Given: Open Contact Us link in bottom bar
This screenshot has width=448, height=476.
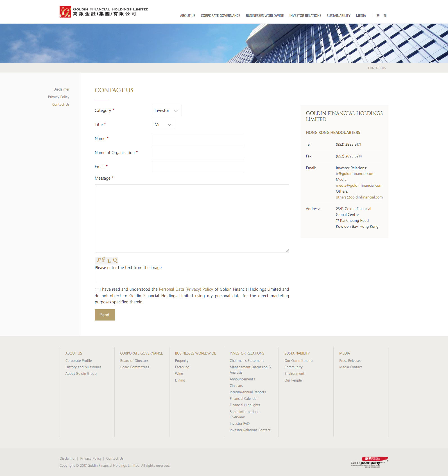Looking at the screenshot, I should tap(115, 459).
